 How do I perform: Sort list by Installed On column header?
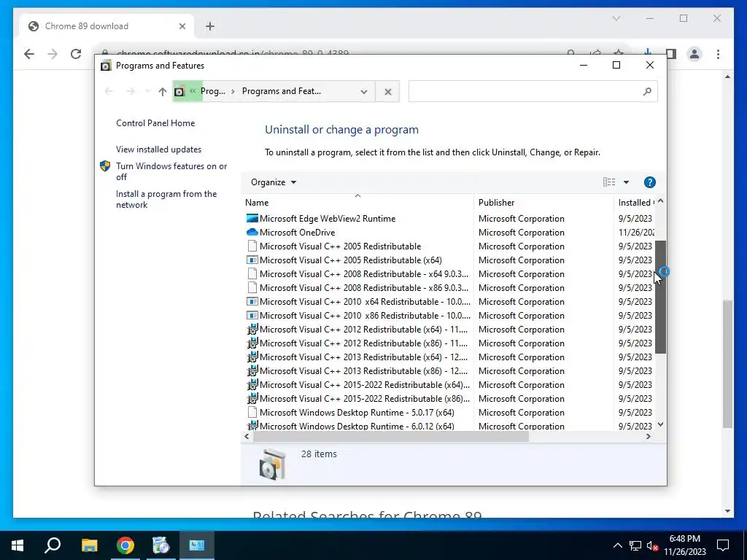coord(635,203)
